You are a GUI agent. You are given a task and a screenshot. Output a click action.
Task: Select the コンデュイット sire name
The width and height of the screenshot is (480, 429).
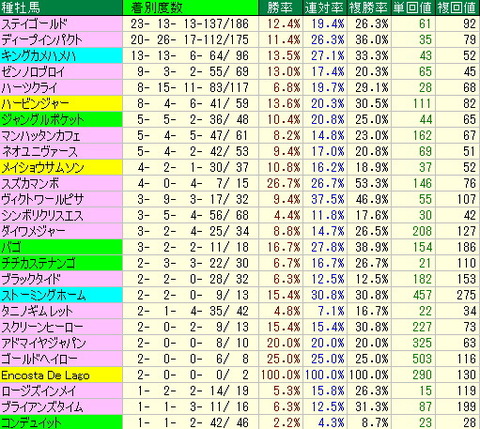click(32, 423)
